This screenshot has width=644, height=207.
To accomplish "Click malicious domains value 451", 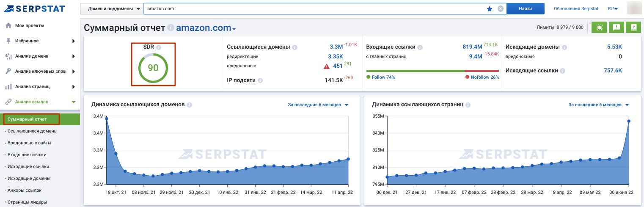I will pyautogui.click(x=338, y=66).
